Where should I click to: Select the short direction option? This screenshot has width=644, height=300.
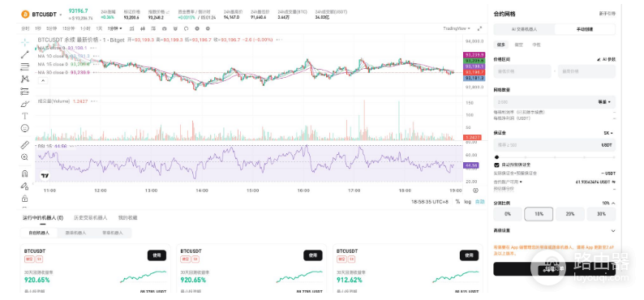[x=519, y=45]
